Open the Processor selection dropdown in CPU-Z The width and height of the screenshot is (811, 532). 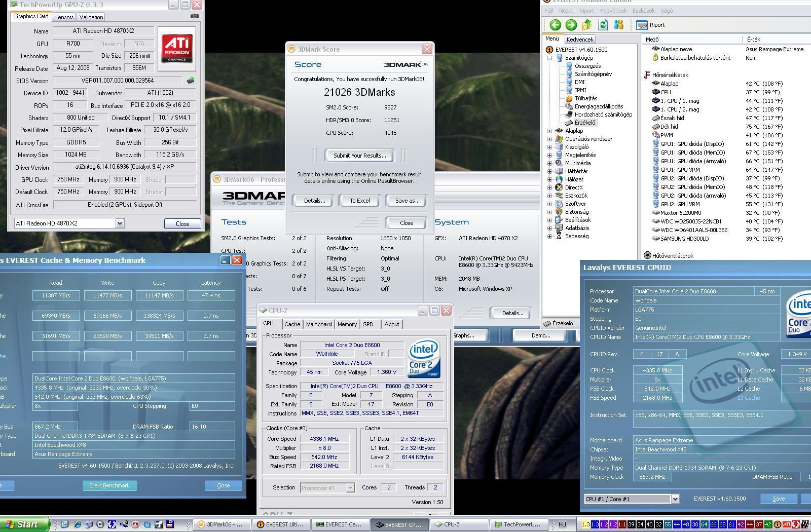point(350,487)
